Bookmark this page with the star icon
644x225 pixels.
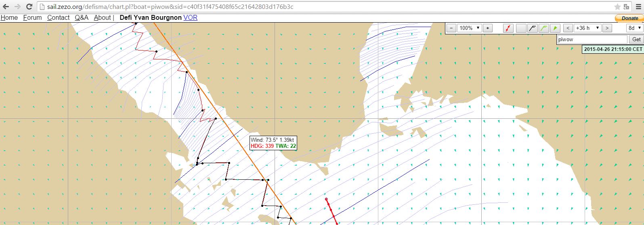click(x=617, y=7)
